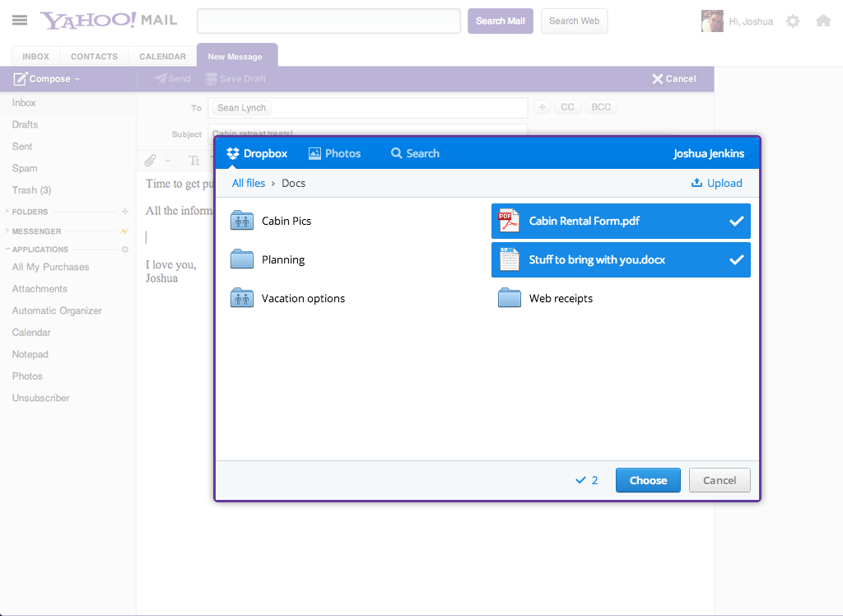Click the Dropbox logo tab icon

pyautogui.click(x=233, y=153)
